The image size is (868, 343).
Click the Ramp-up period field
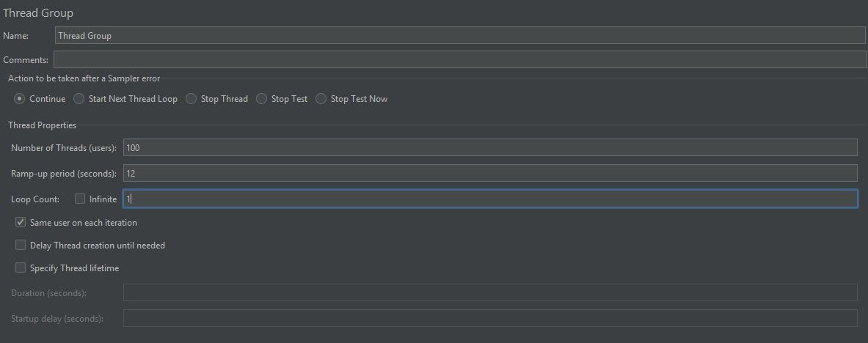(490, 173)
